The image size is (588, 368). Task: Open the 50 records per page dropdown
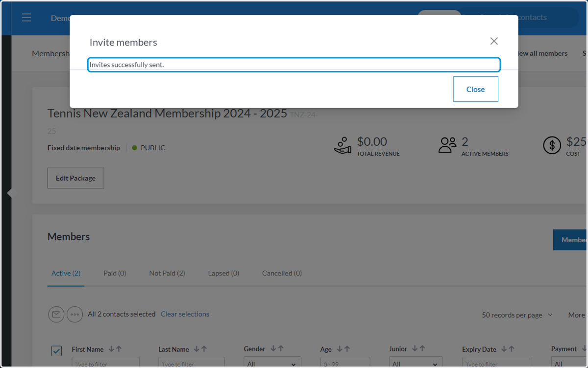click(x=517, y=315)
